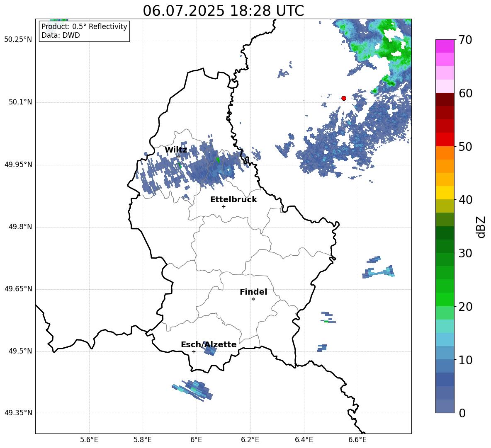Click the 50 colorbar tick label

[466, 147]
